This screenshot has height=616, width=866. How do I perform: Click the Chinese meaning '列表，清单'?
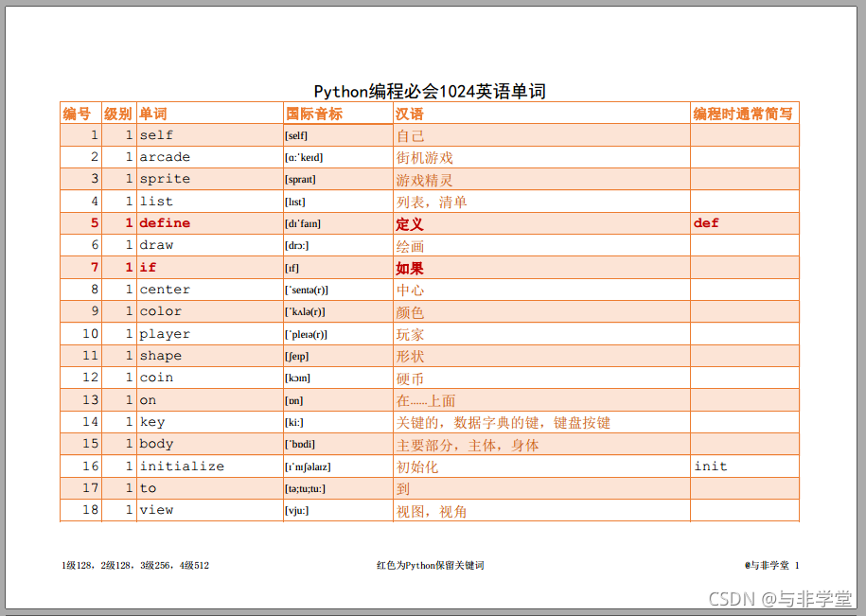tap(432, 202)
